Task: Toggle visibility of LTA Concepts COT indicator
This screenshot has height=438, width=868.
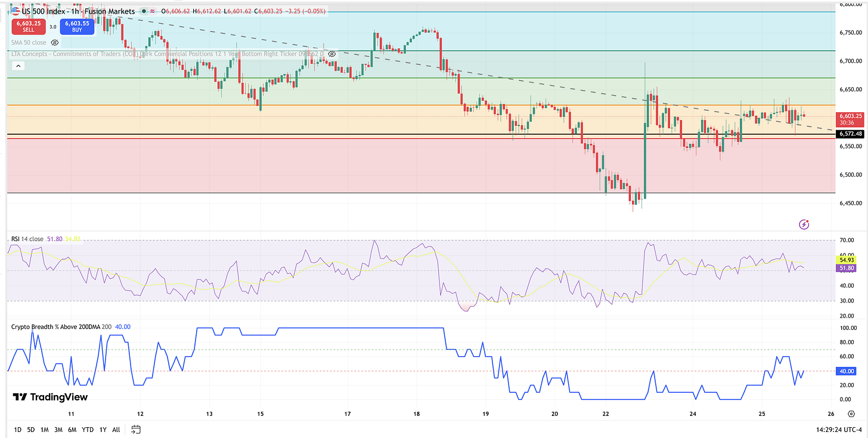Action: (x=332, y=54)
